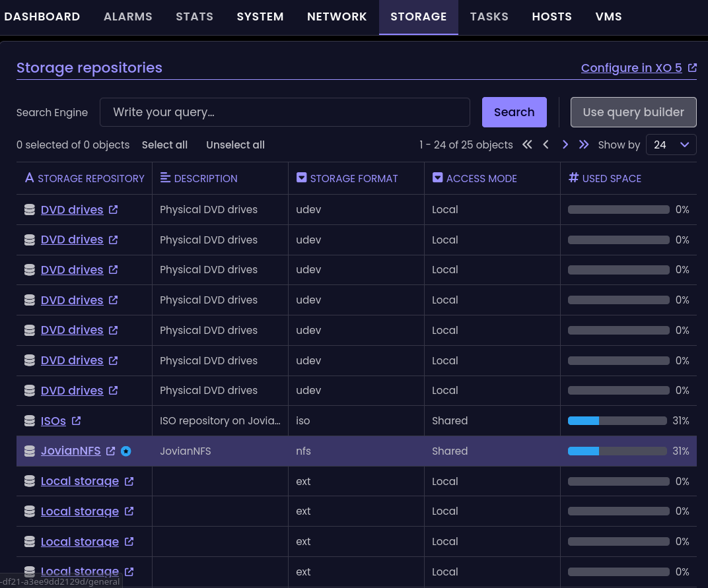Click the external link icon next to JovianNFS

coord(111,451)
